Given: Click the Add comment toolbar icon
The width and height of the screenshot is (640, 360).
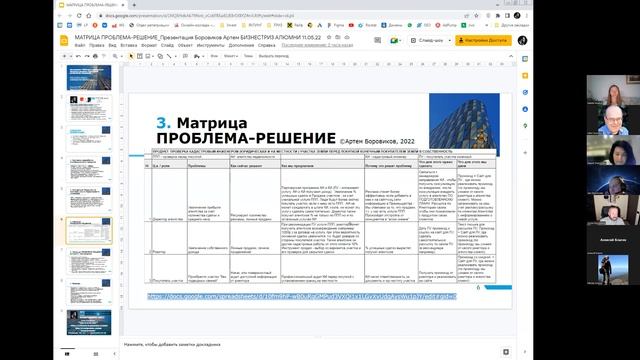Looking at the screenshot, I should tap(185, 56).
